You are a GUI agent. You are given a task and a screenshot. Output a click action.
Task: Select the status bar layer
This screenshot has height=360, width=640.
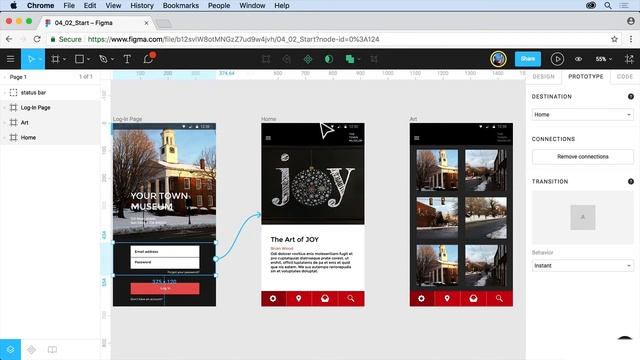coord(50,93)
